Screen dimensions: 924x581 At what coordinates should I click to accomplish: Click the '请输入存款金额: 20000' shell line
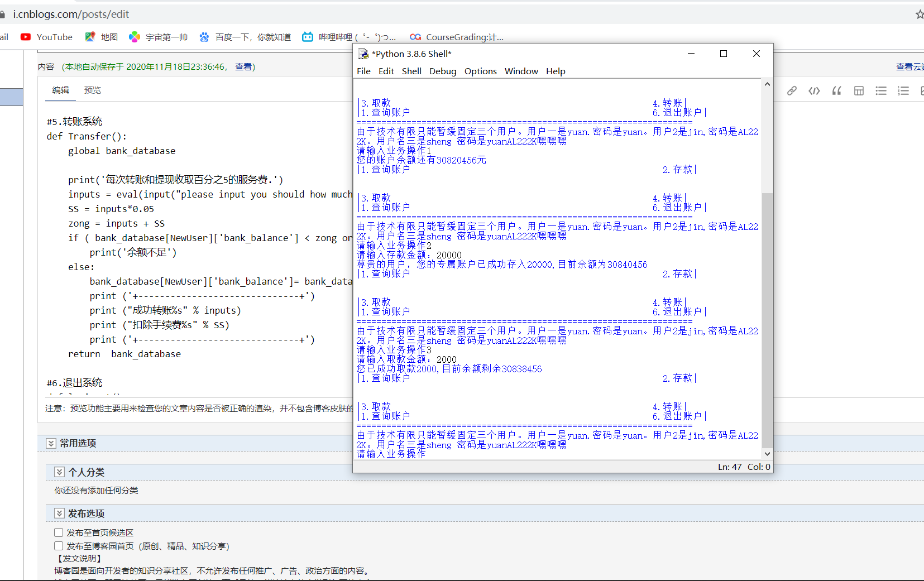pyautogui.click(x=409, y=255)
